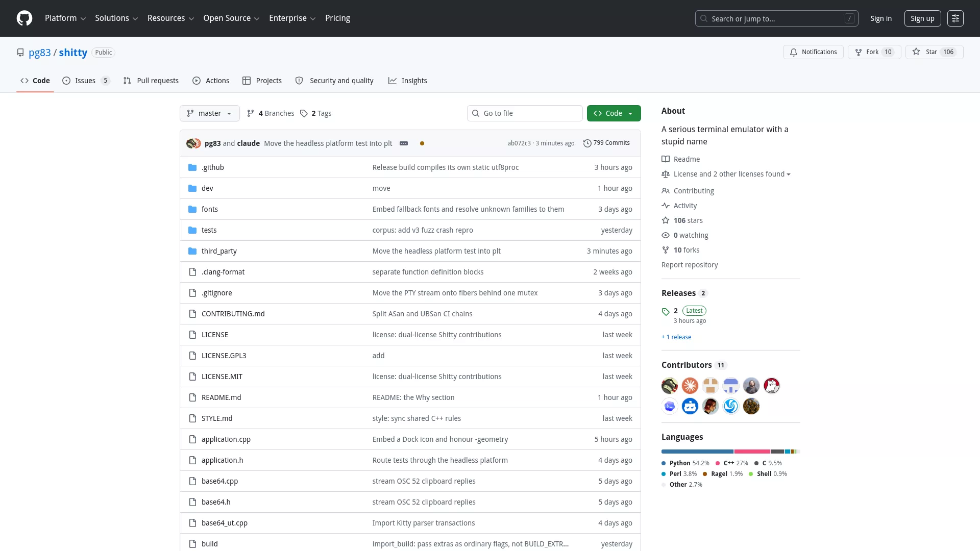Open the navigation settings icon beside Sign up

pos(955,18)
